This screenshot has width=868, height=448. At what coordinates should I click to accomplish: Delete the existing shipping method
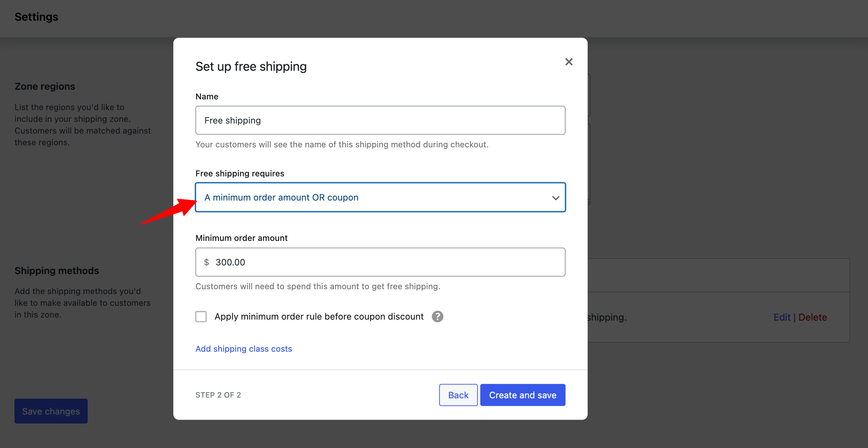click(813, 317)
